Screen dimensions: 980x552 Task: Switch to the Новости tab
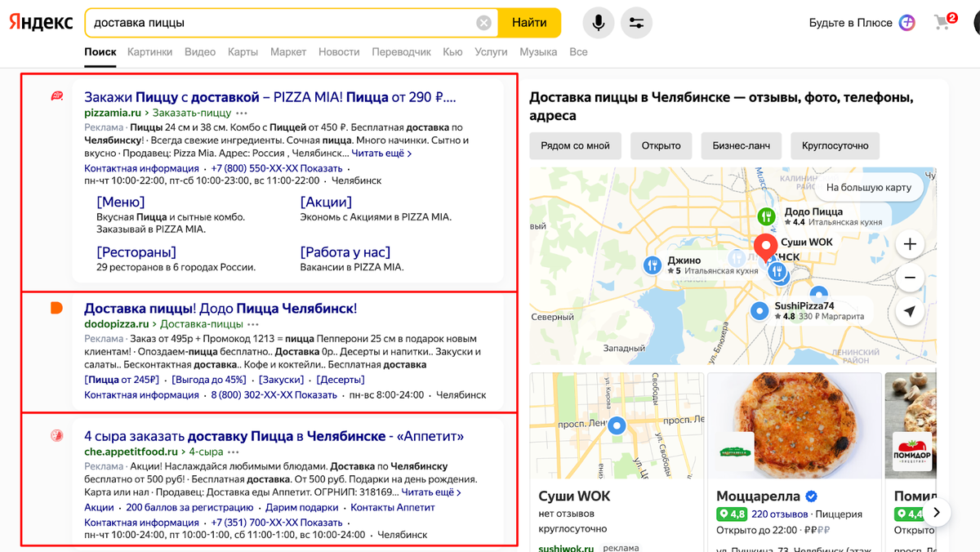339,51
